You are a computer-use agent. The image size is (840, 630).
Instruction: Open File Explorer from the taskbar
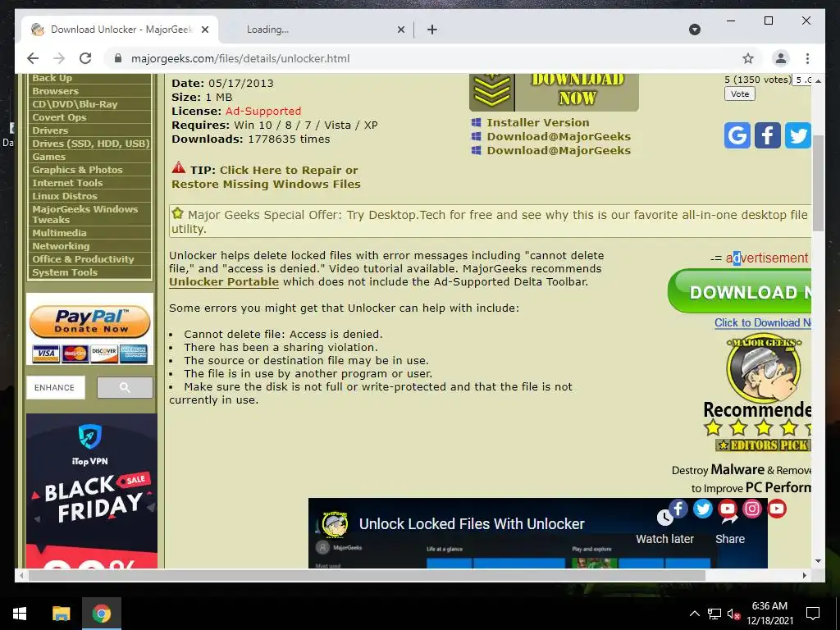61,614
